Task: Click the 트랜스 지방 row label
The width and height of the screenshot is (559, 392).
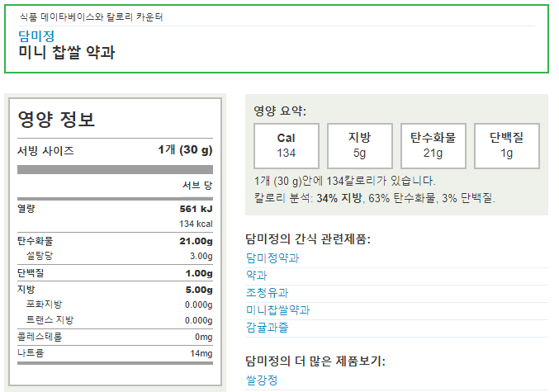Action: (50, 319)
